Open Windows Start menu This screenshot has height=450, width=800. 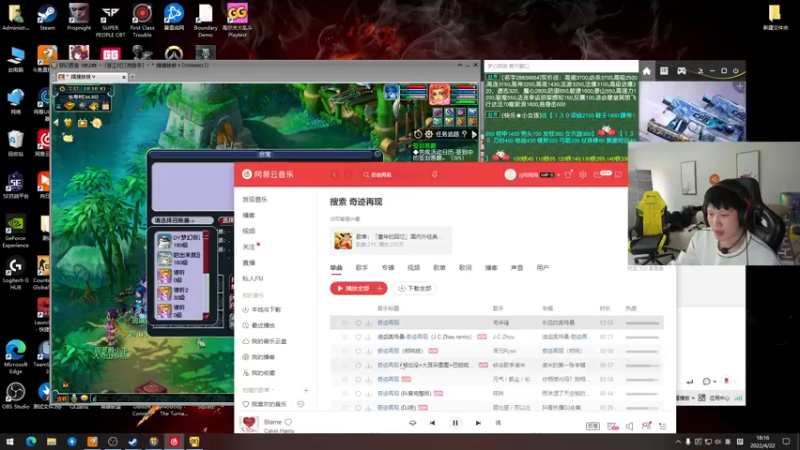pos(10,441)
